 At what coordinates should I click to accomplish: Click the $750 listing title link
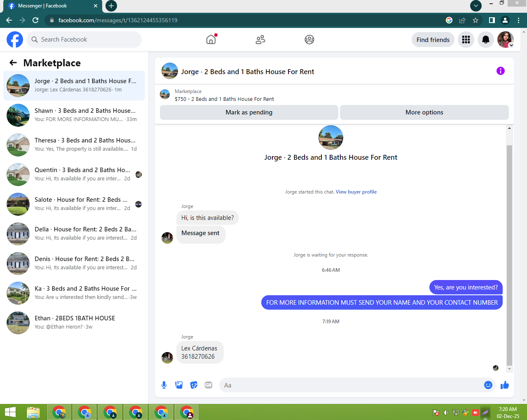coord(224,99)
